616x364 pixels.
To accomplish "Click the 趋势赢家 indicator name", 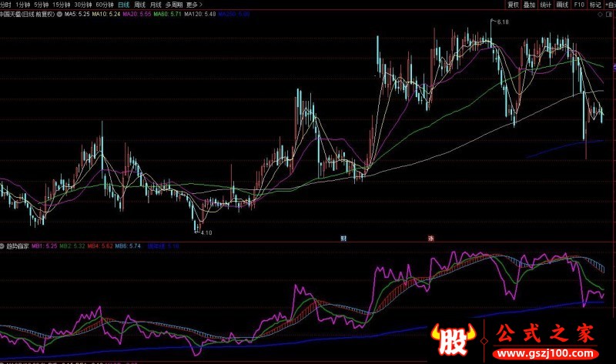I will (17, 246).
